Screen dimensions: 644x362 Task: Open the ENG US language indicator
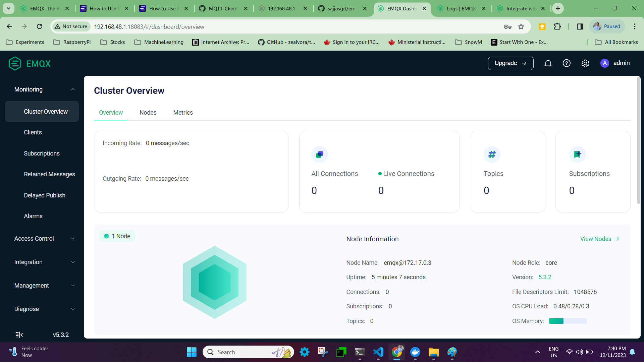pos(554,352)
